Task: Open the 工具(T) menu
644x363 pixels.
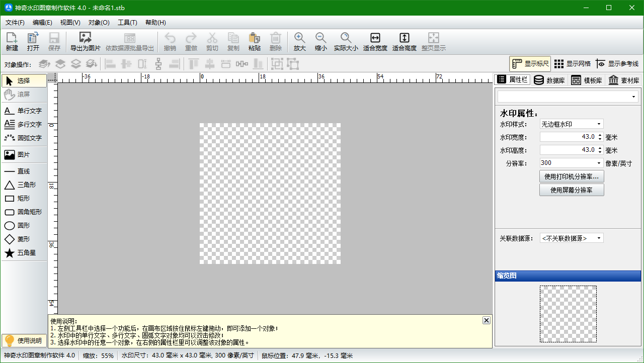Action: [127, 23]
